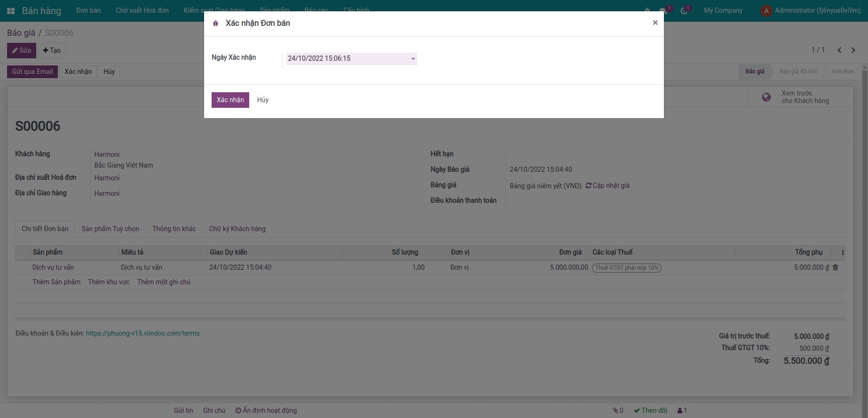
Task: Open the Thông tin khác tab
Action: pos(174,229)
